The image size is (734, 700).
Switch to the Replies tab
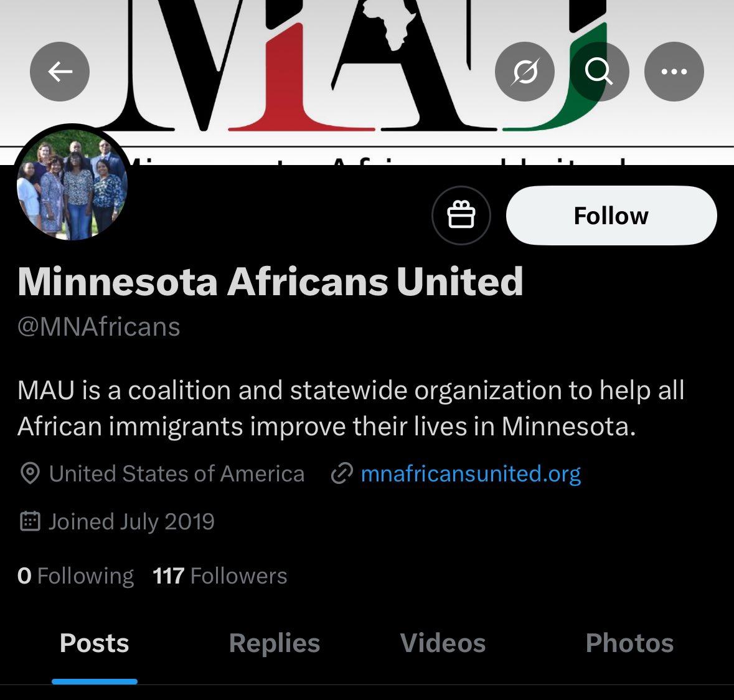[275, 643]
